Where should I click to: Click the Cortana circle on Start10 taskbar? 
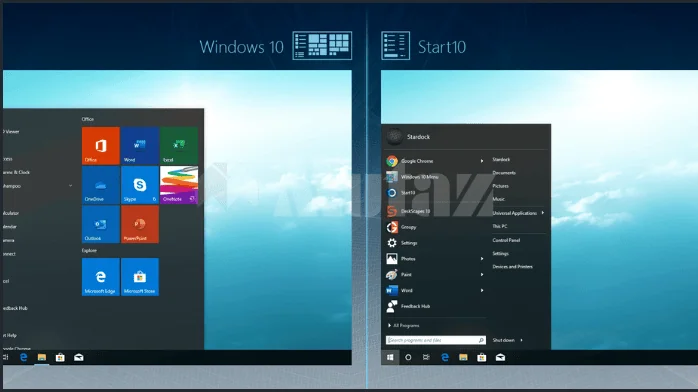point(408,357)
